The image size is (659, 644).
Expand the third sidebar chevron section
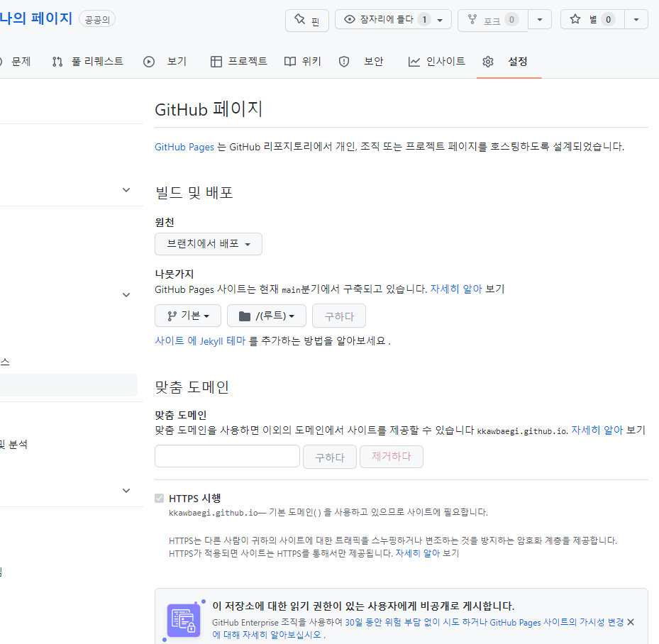coord(126,491)
